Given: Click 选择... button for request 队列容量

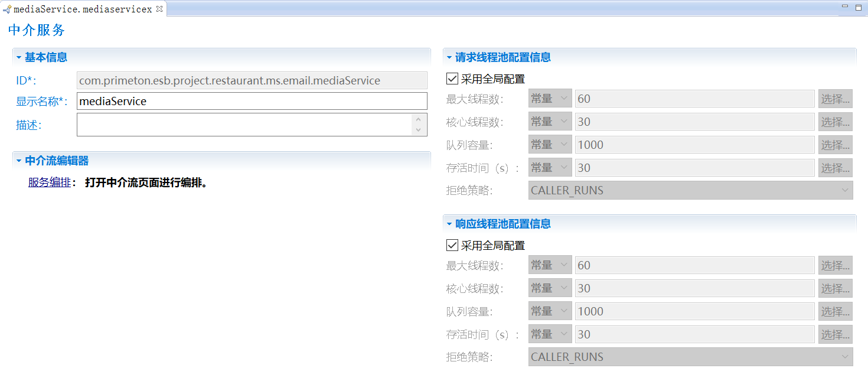Looking at the screenshot, I should 835,145.
